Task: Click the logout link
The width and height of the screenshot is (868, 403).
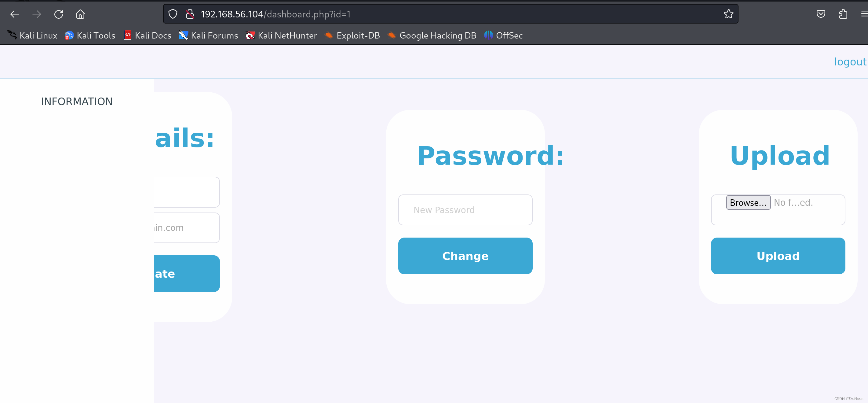Action: click(x=850, y=61)
